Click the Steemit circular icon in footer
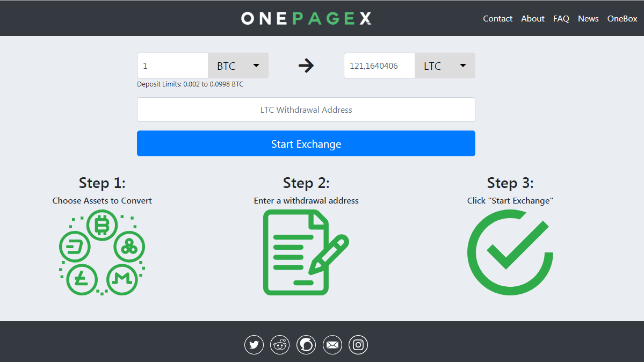Image resolution: width=644 pixels, height=362 pixels. [306, 345]
